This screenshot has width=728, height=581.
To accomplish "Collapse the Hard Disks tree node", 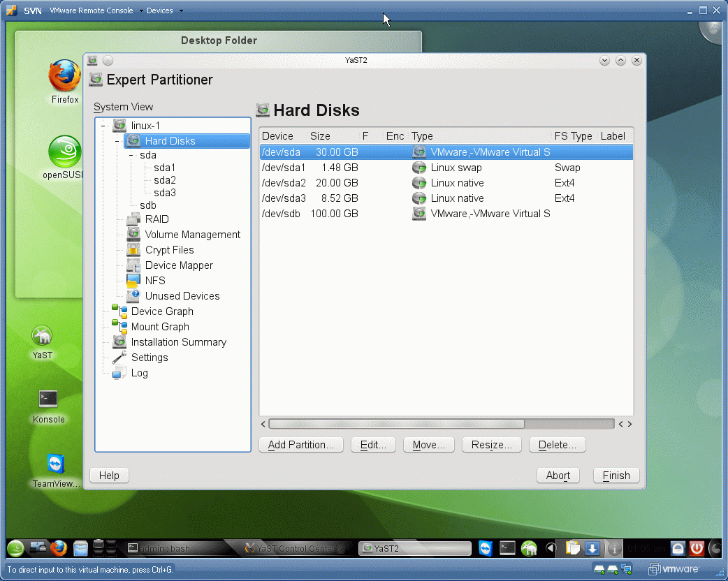I will click(117, 141).
